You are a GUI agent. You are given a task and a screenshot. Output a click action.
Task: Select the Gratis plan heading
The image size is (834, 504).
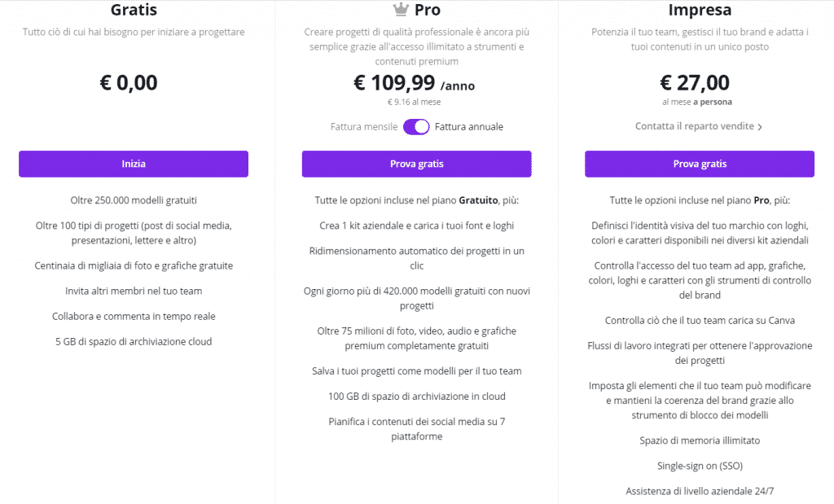pos(134,10)
